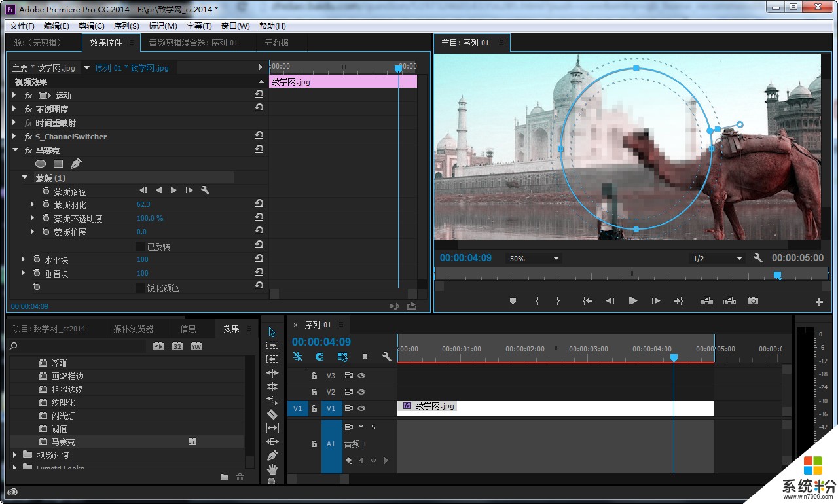The height and width of the screenshot is (504, 838).
Task: Open timeline display settings wrench
Action: click(x=386, y=357)
